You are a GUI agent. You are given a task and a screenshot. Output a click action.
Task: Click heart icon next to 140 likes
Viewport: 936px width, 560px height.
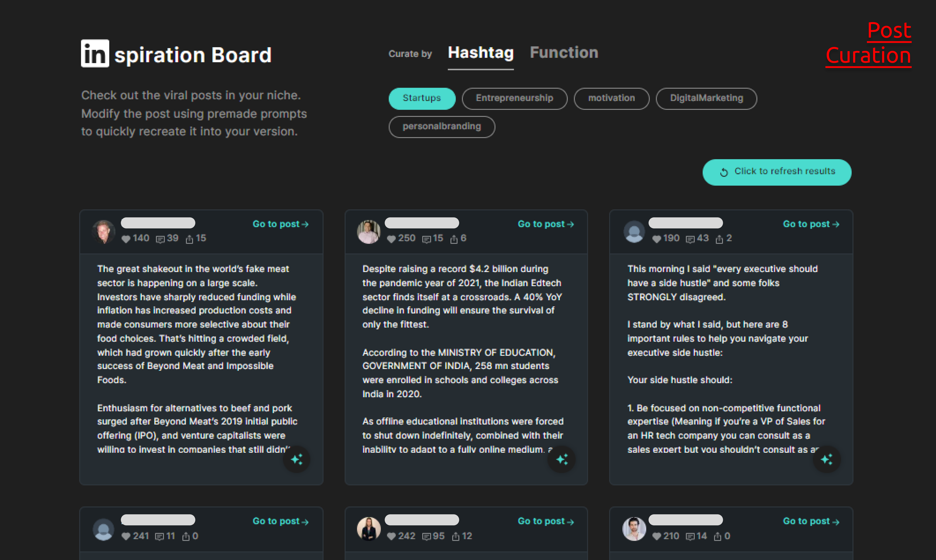tap(126, 239)
